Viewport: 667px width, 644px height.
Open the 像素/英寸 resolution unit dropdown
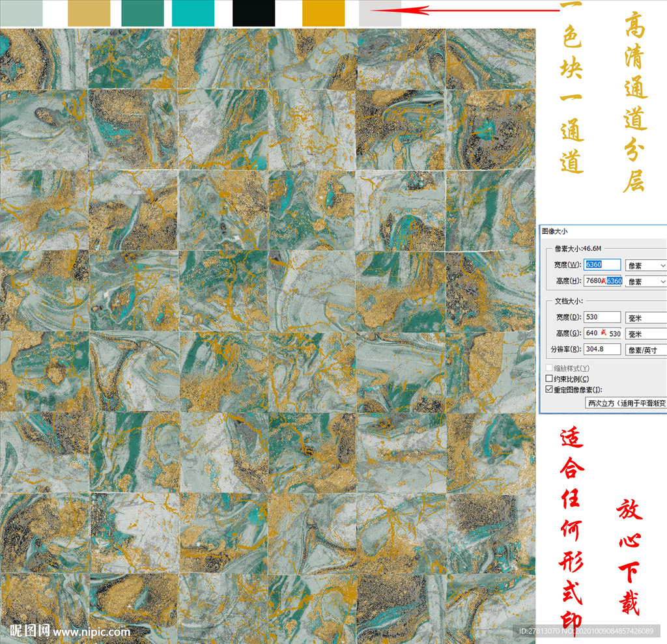pos(646,350)
